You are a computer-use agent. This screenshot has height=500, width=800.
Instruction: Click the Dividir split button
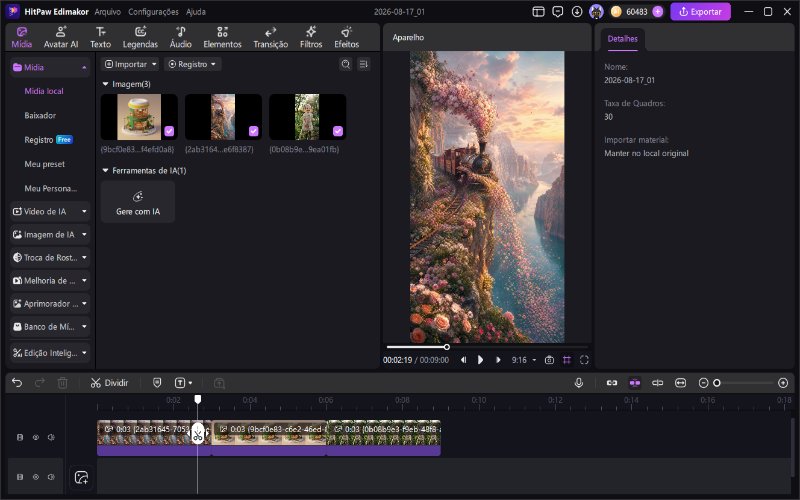(109, 383)
